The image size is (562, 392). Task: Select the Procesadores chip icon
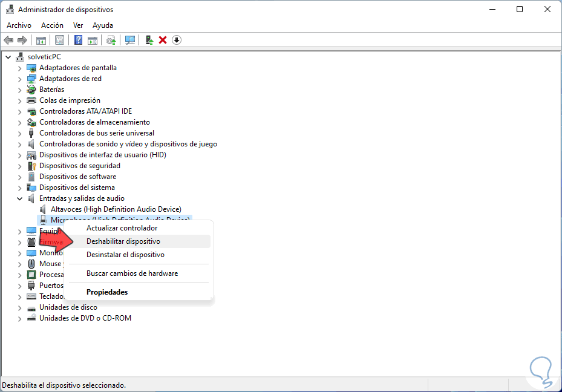(x=31, y=275)
